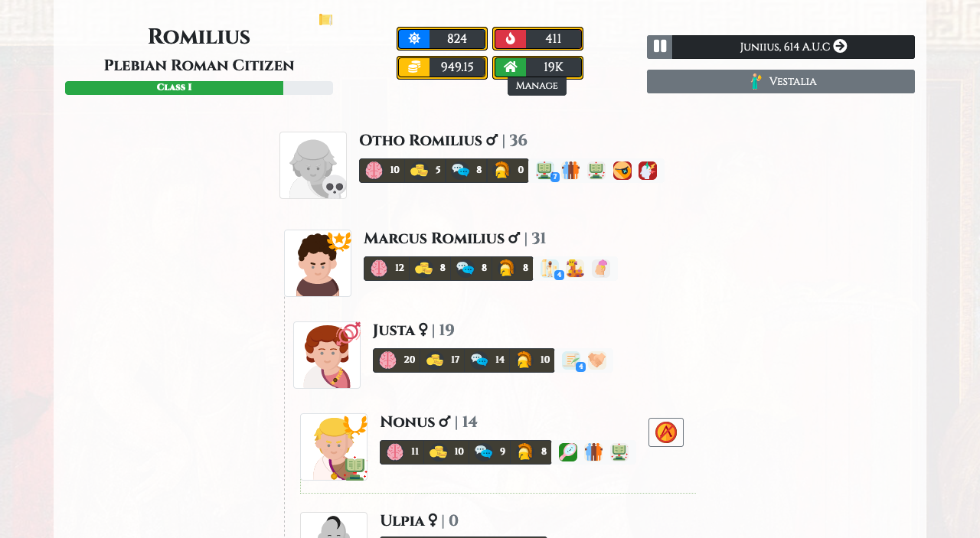Click Otho's eye-patch trait icon
Viewport: 980px width, 538px height.
click(622, 171)
